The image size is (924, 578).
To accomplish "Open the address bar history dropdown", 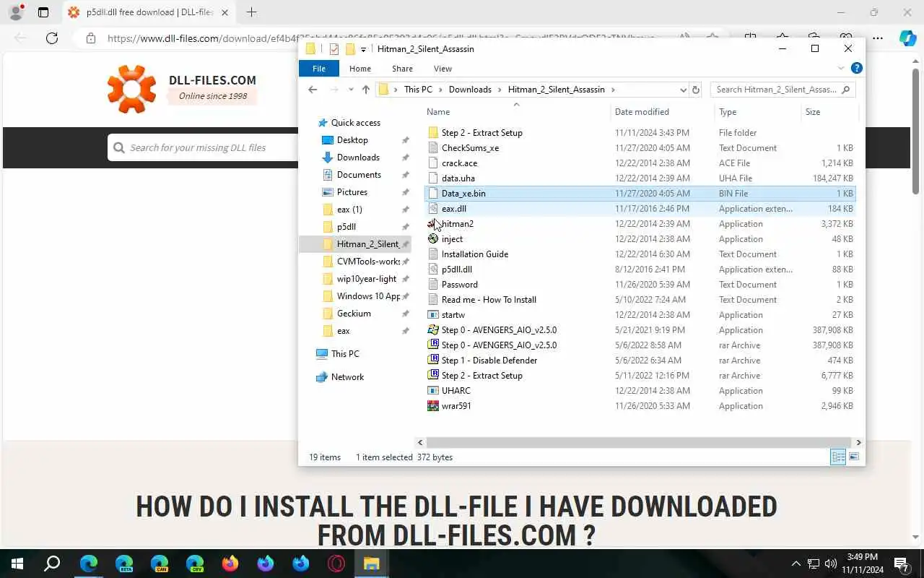I will tap(683, 90).
